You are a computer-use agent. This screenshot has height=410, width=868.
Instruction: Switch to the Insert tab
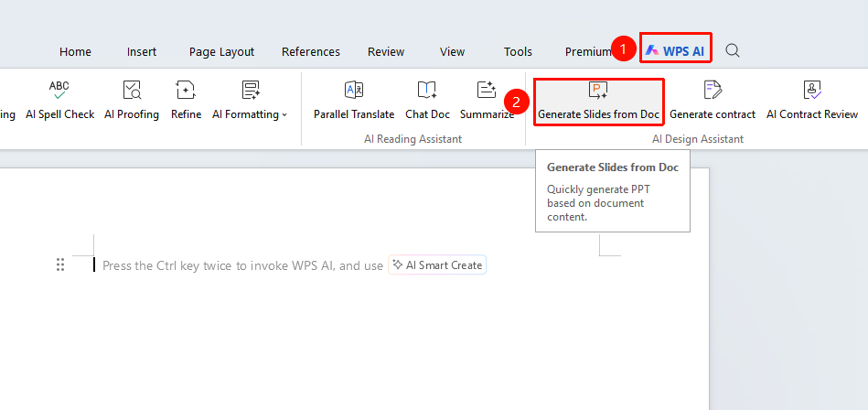pyautogui.click(x=142, y=51)
